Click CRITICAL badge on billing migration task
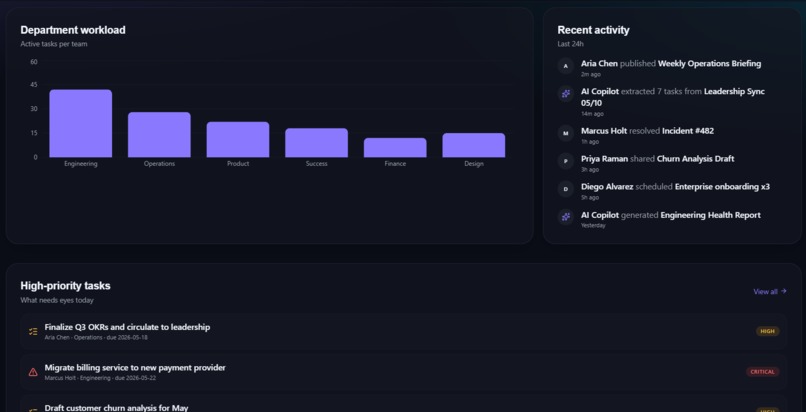Image resolution: width=806 pixels, height=412 pixels. 763,372
